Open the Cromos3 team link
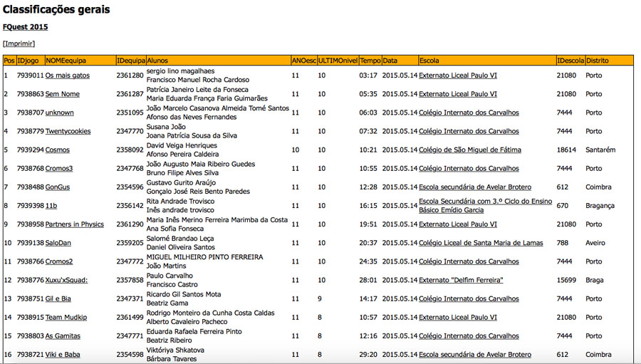 click(59, 169)
